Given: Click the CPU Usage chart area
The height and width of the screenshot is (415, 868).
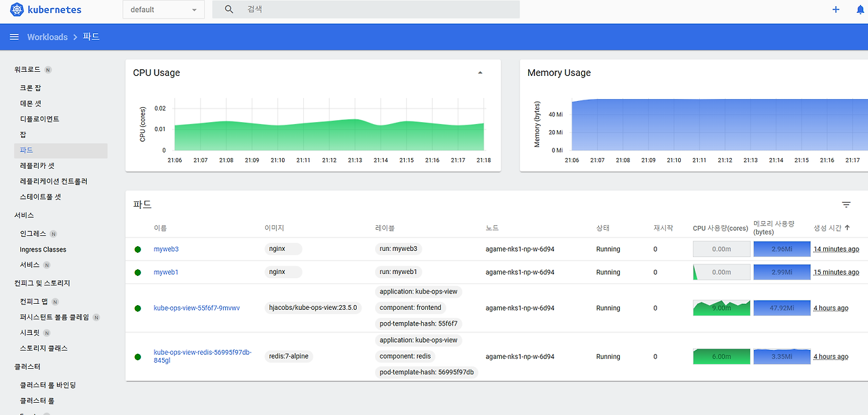Looking at the screenshot, I should (329, 125).
